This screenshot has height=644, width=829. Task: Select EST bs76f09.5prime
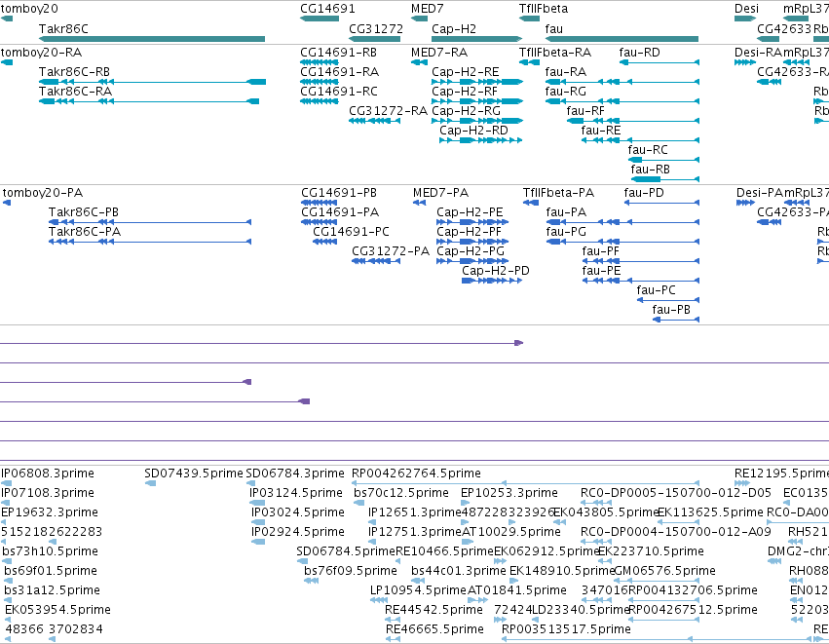click(x=311, y=581)
